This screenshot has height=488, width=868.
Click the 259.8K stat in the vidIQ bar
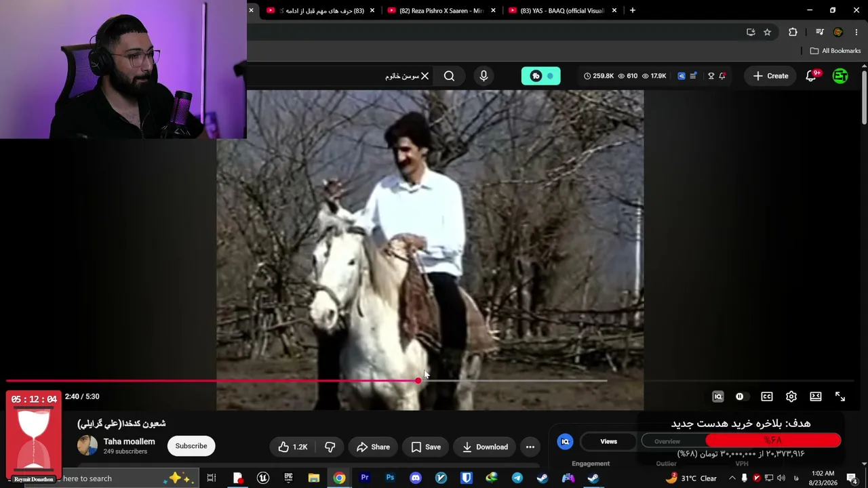[598, 76]
